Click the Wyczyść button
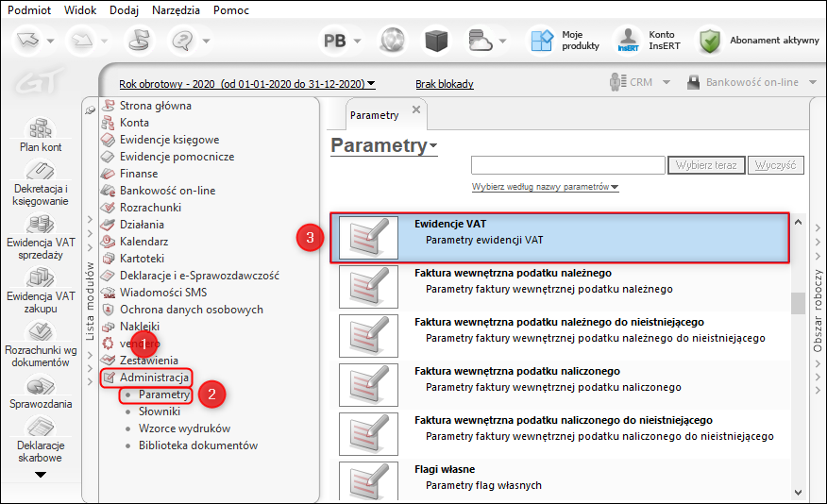This screenshot has height=504, width=827. 775,165
